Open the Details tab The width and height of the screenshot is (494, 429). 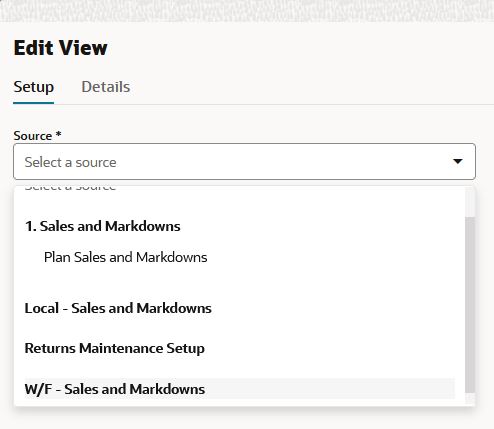coord(106,87)
